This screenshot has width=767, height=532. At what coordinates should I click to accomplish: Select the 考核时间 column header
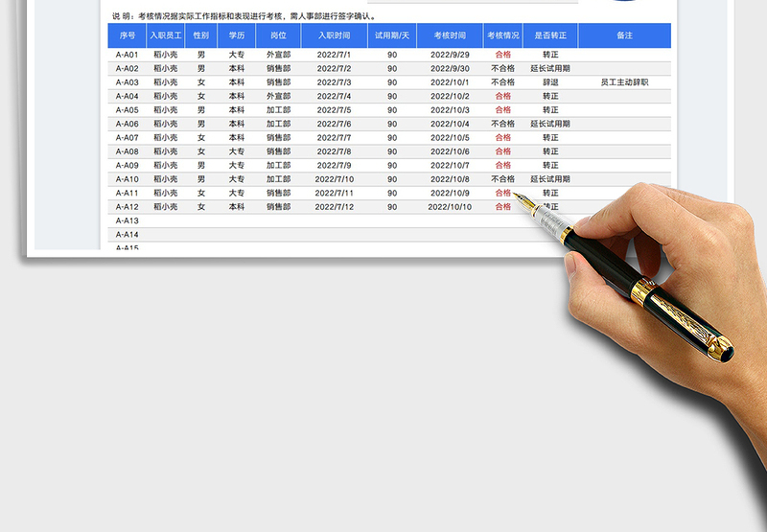[x=450, y=35]
